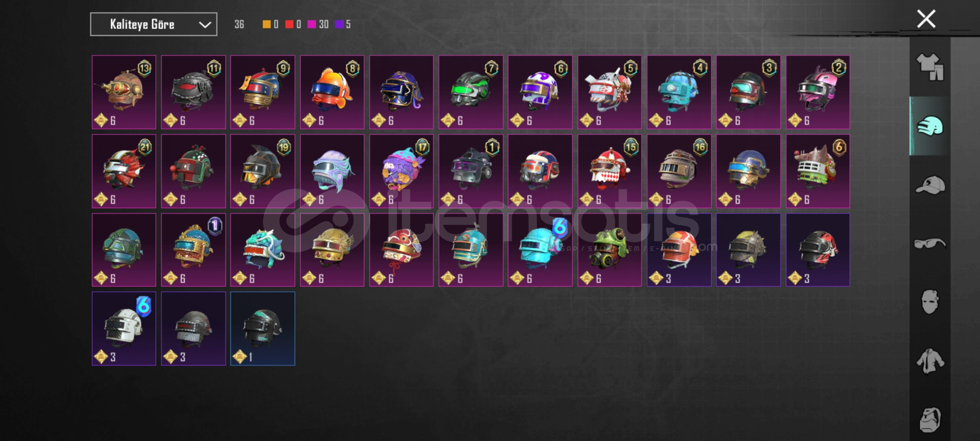Close the inventory screen with X

coord(926,19)
